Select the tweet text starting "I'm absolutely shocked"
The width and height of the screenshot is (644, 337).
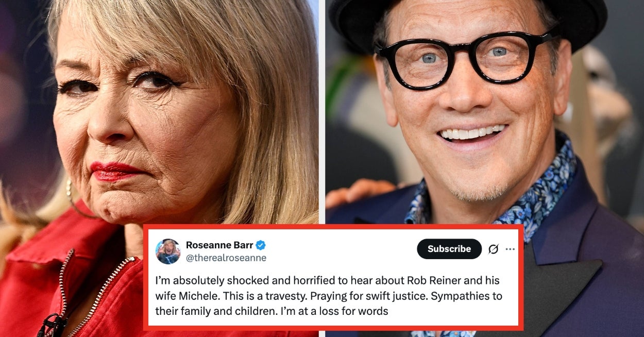tap(329, 296)
